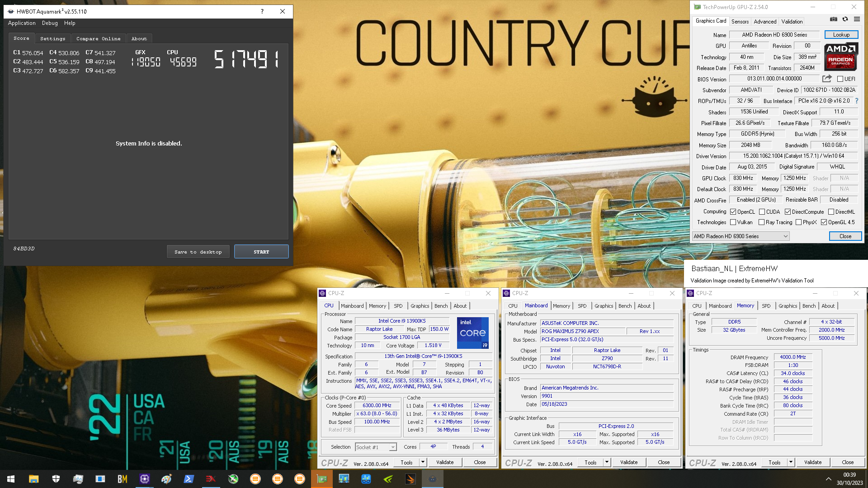Toggle the OpenCL checkbox

pos(733,211)
